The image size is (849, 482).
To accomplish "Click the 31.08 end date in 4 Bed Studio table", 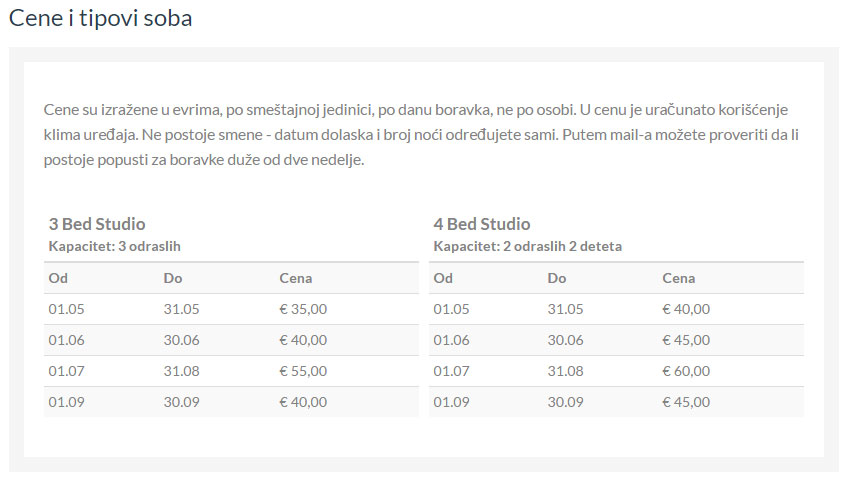I will 566,371.
